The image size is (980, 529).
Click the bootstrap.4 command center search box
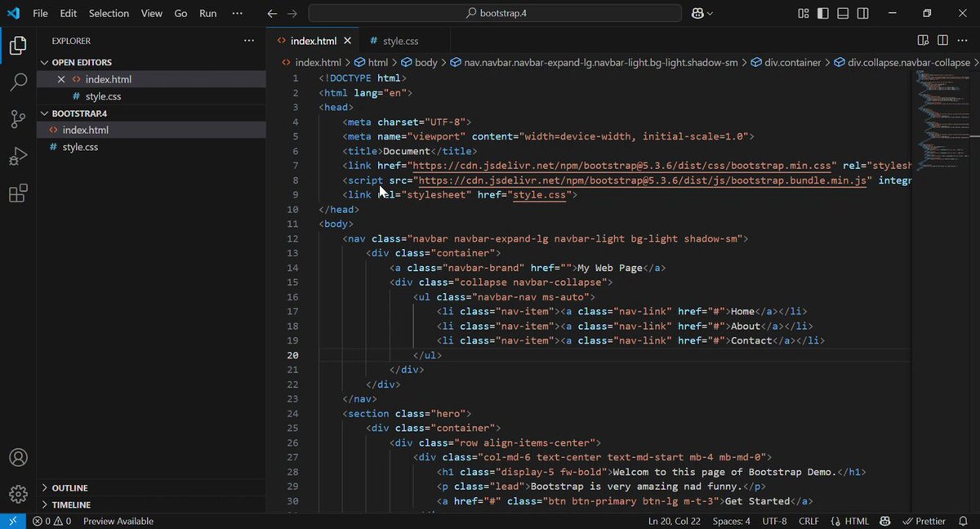(495, 13)
